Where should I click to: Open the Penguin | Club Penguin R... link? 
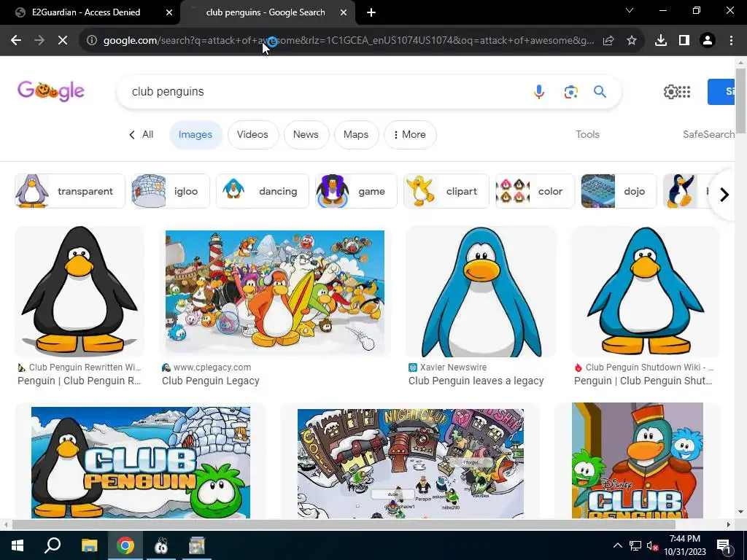[80, 381]
